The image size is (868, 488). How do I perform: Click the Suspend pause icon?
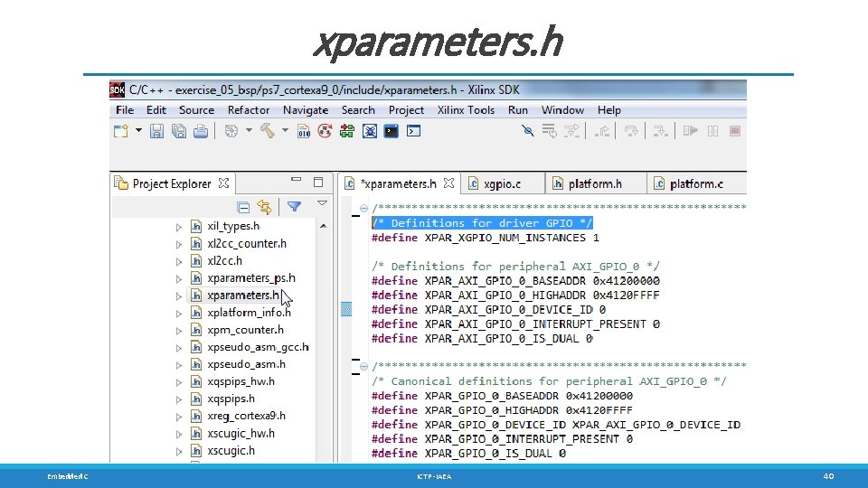point(713,131)
